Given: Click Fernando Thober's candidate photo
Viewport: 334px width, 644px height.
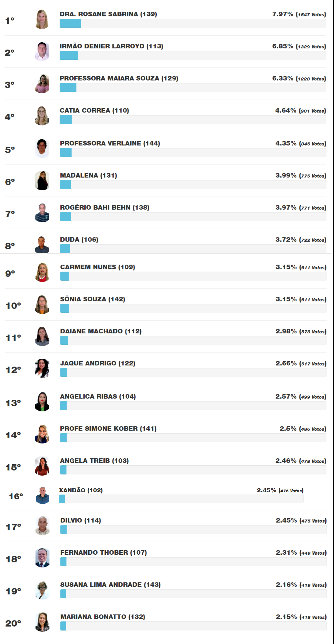Looking at the screenshot, I should pyautogui.click(x=43, y=558).
